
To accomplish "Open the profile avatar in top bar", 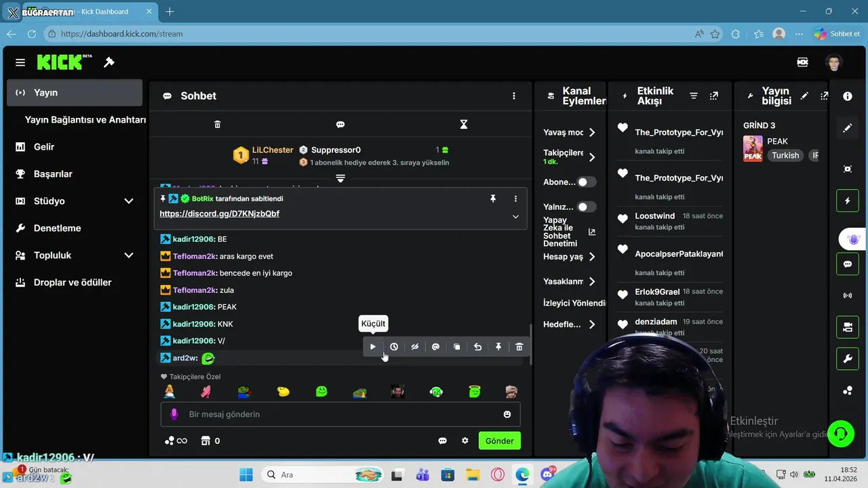I will 834,62.
